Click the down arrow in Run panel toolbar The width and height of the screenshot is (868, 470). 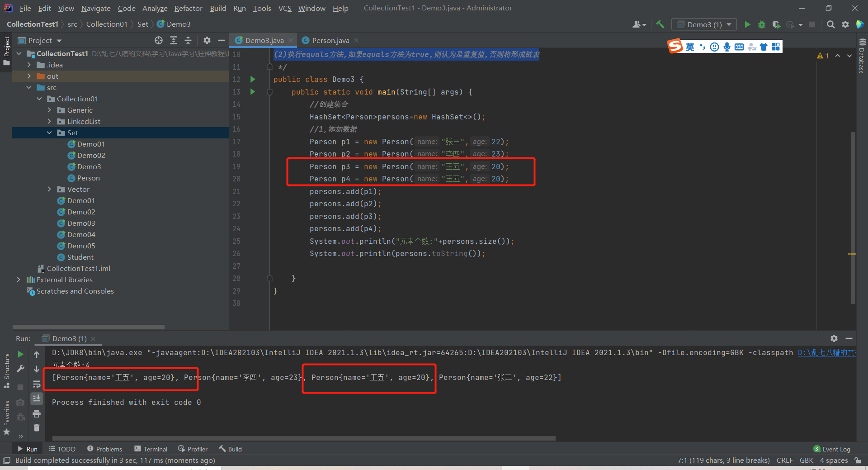37,369
